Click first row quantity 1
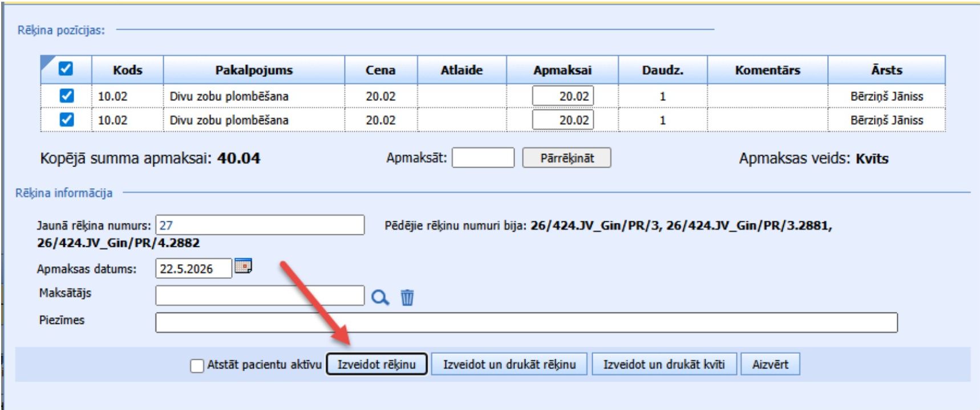980x410 pixels. [663, 96]
